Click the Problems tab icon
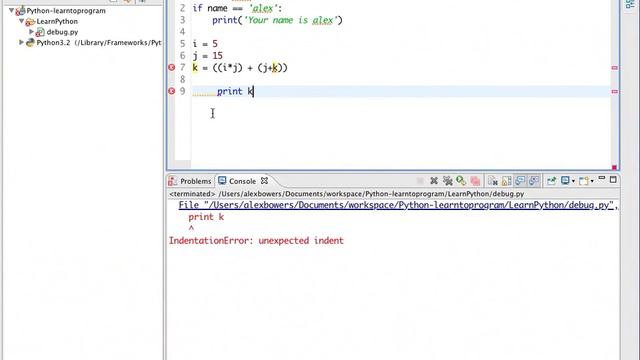Screen dimensions: 640x360 click(173, 181)
